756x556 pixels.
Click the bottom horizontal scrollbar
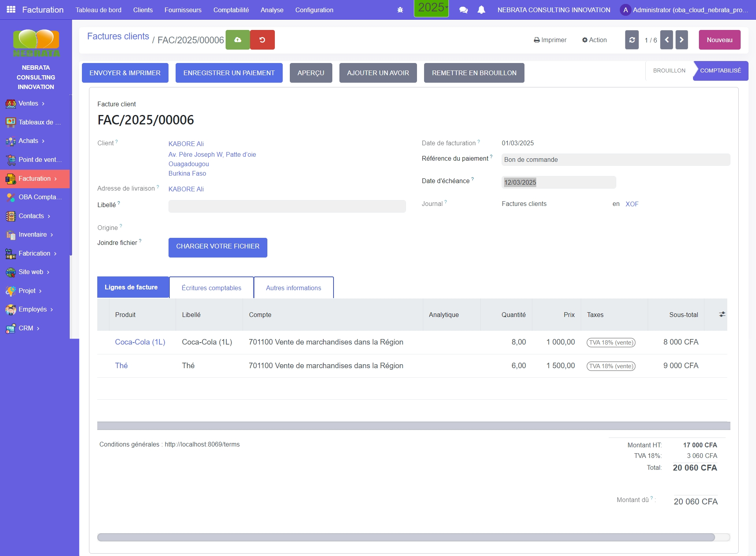click(406, 537)
